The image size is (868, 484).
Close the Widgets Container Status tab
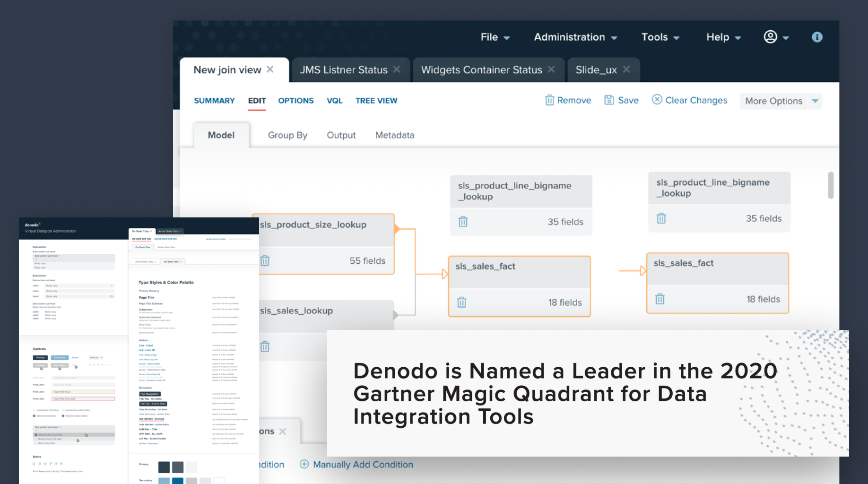click(x=551, y=69)
